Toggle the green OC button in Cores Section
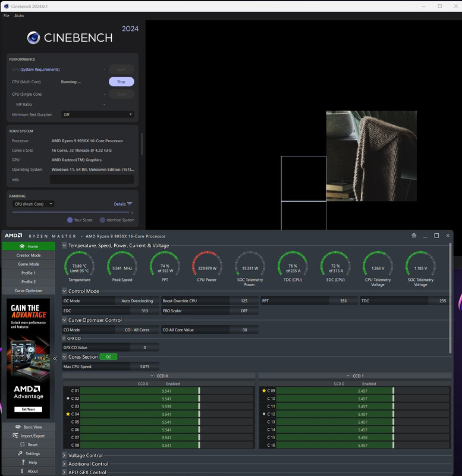Viewport: 462px width, 476px height. click(108, 356)
